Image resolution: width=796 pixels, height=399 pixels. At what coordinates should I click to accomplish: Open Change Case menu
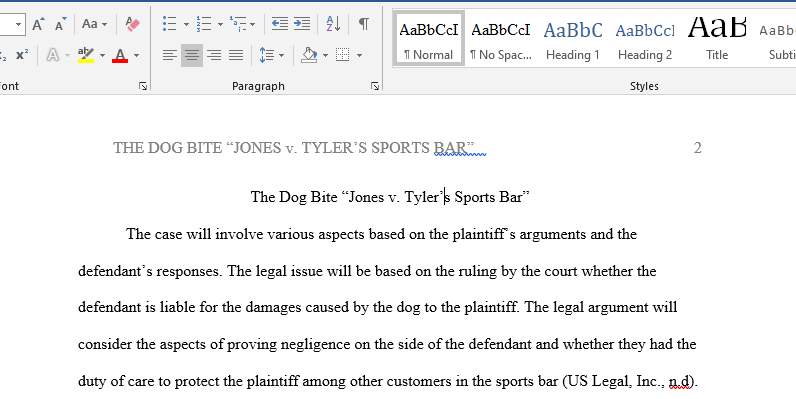[x=94, y=24]
